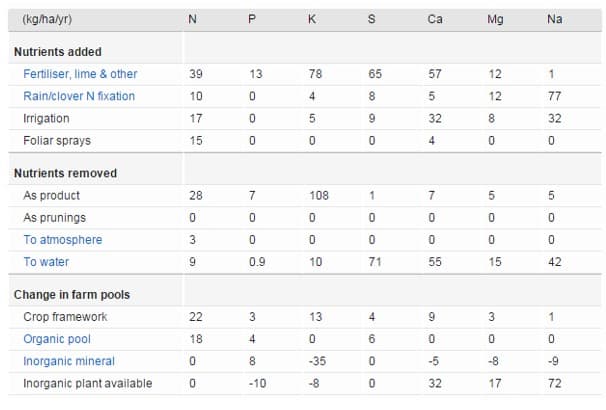Viewport: 606px width, 410px height.
Task: Follow the To water link
Action: pos(46,262)
